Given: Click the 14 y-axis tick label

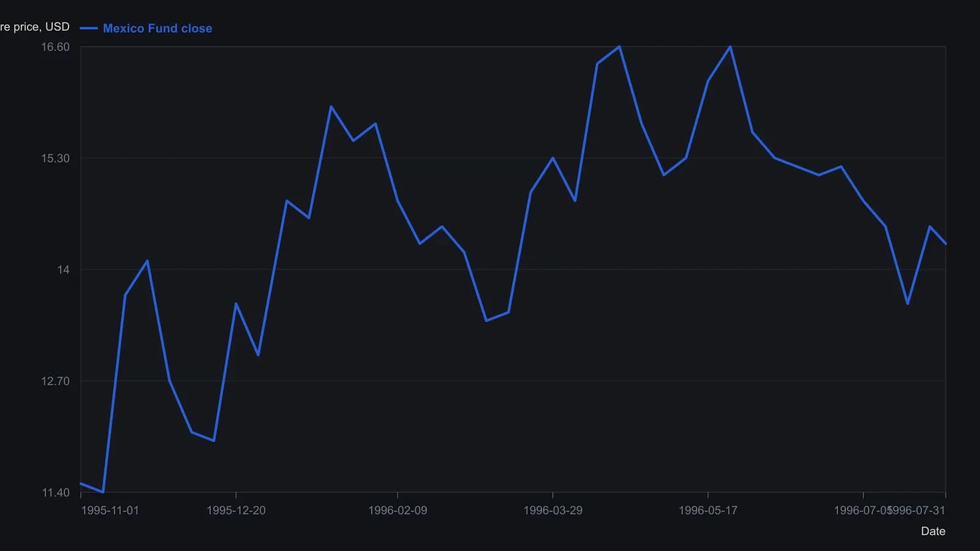Looking at the screenshot, I should click(64, 270).
